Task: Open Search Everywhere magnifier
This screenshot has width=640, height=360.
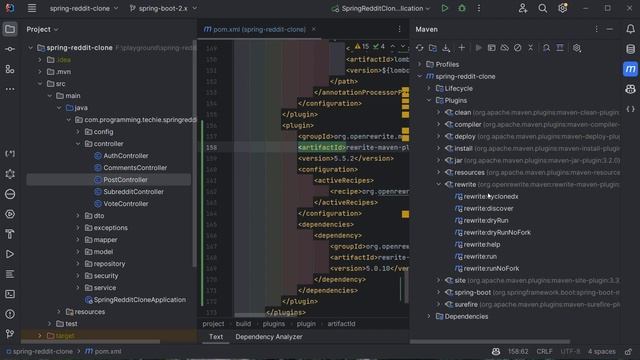Action: click(x=542, y=8)
